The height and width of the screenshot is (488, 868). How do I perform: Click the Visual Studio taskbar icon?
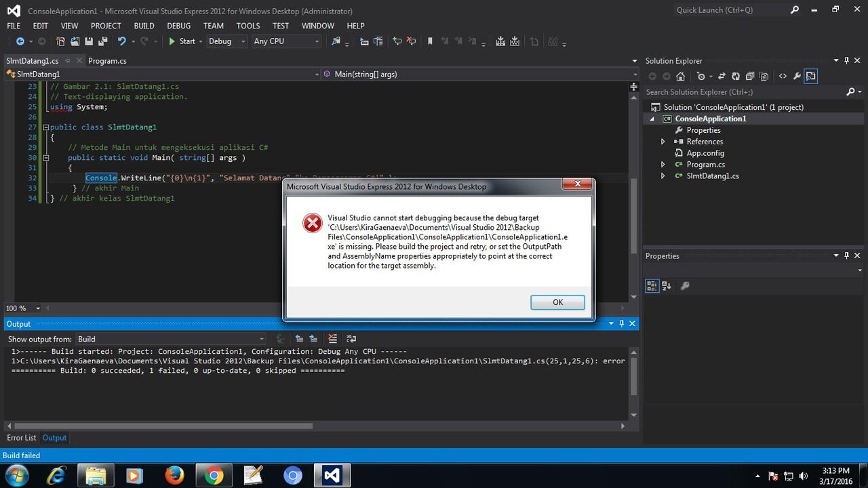click(x=332, y=476)
